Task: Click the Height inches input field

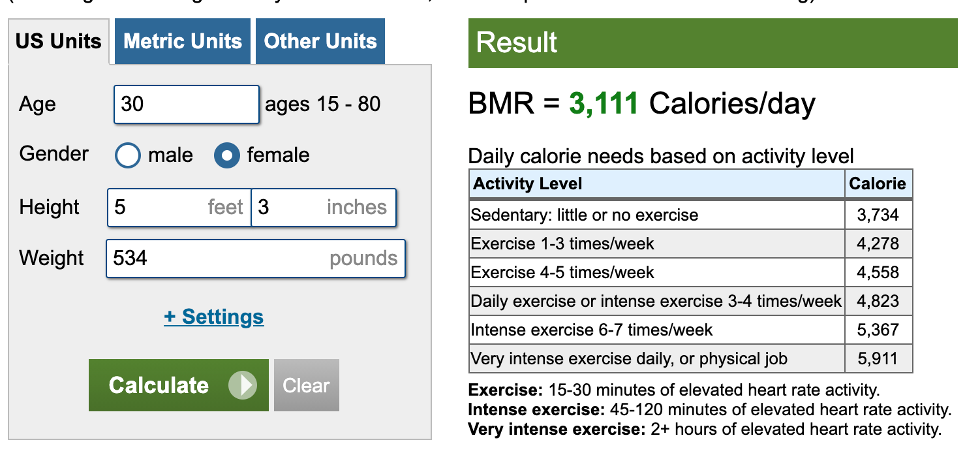Action: tap(324, 208)
